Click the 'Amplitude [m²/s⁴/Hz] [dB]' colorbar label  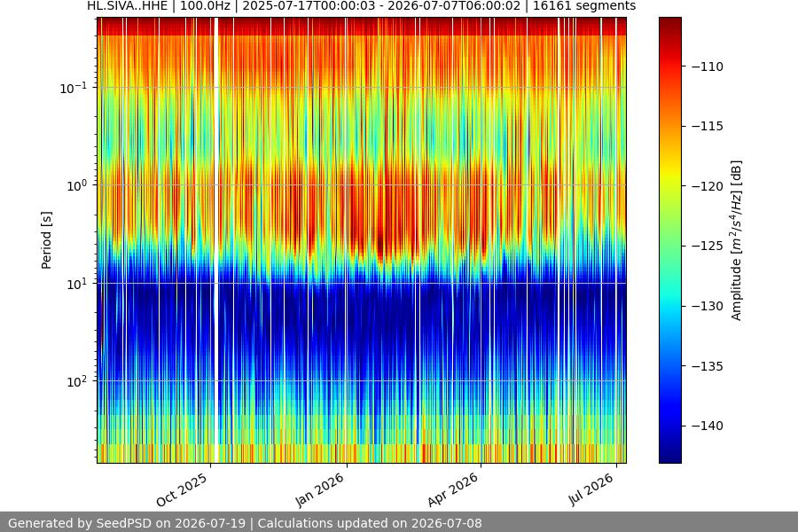coord(737,240)
